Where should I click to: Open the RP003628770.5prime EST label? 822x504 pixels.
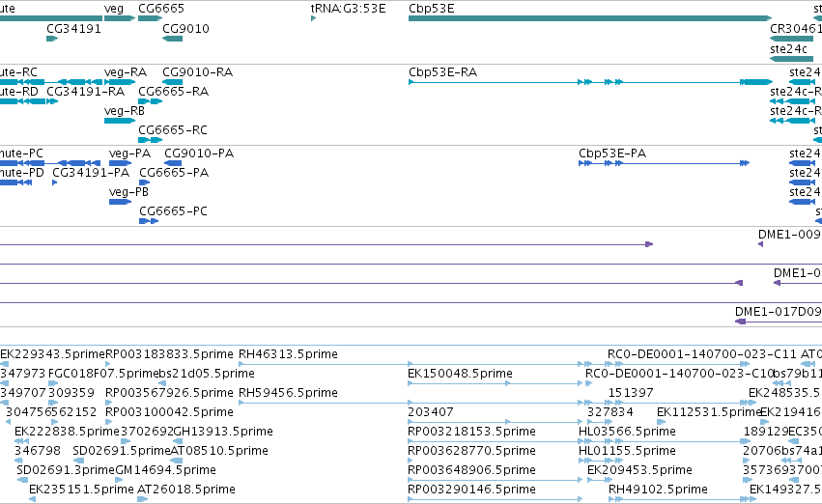pos(471,451)
